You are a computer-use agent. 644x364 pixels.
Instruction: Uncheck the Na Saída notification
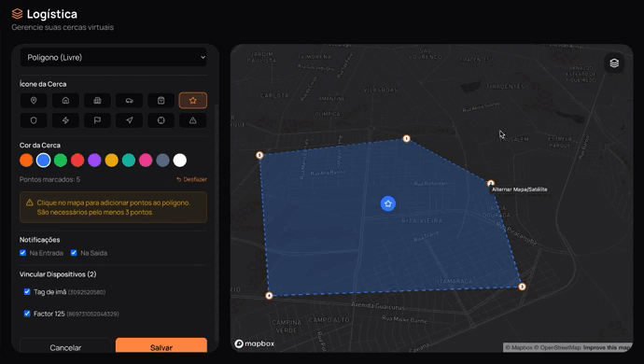coord(74,253)
